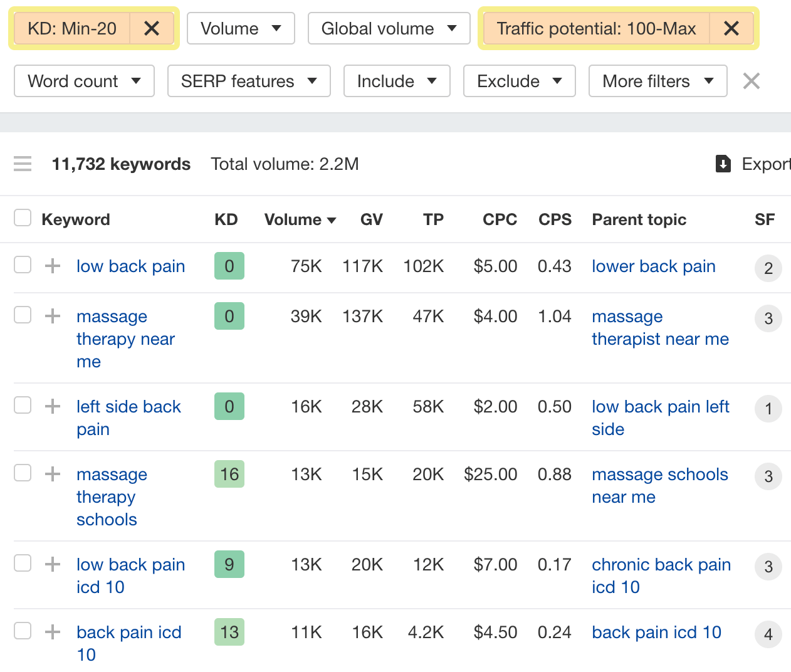Screen dimensions: 791x672
Task: Click the "chronic back pain icd 10" parent topic
Action: pyautogui.click(x=661, y=575)
